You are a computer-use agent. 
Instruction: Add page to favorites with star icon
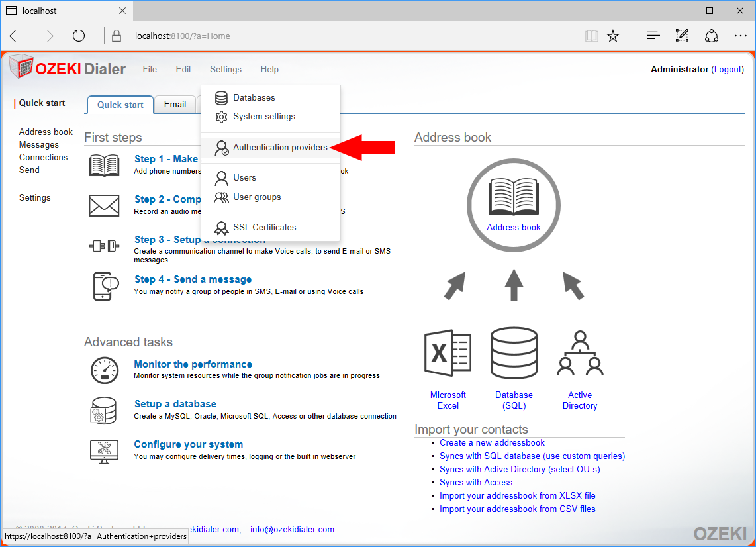(613, 36)
